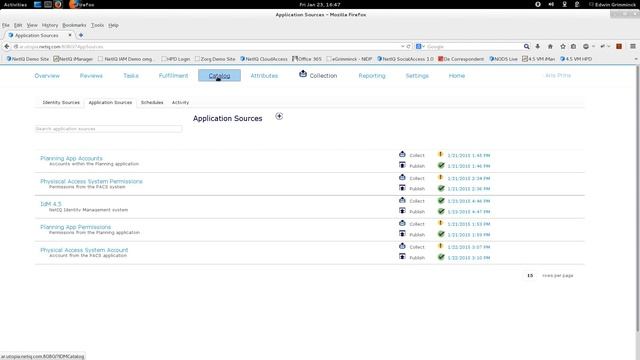Screen dimensions: 640x360
Task: Open the File menu
Action: coord(6,25)
